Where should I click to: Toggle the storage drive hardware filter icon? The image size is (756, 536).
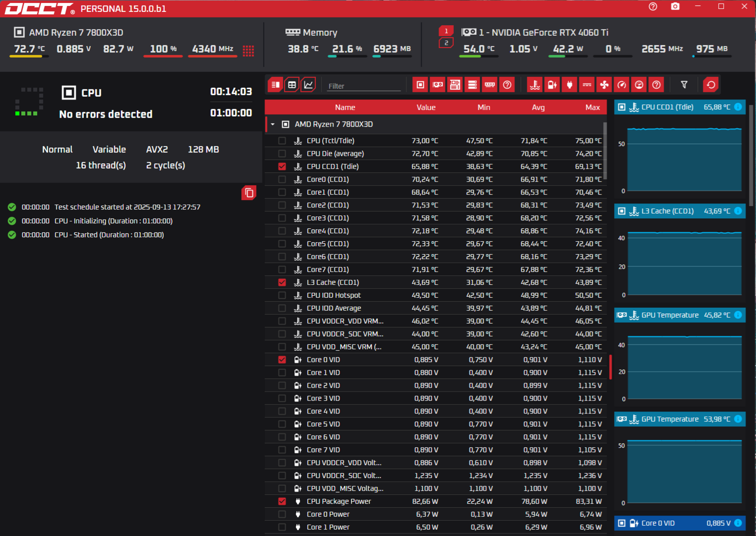click(x=473, y=85)
